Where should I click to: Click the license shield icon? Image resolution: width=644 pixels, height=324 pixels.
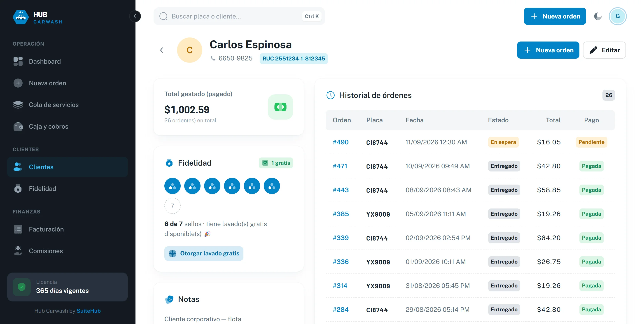[x=22, y=287]
